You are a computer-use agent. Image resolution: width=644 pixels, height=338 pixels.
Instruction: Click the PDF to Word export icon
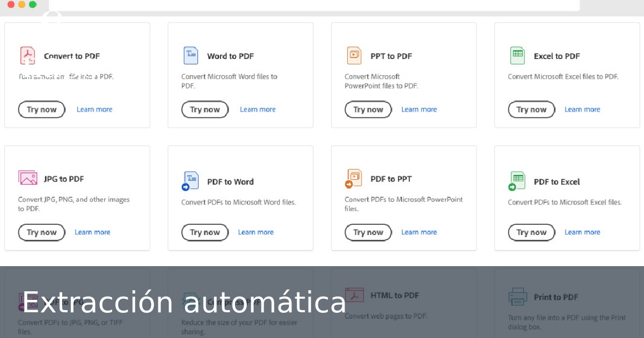pyautogui.click(x=191, y=181)
